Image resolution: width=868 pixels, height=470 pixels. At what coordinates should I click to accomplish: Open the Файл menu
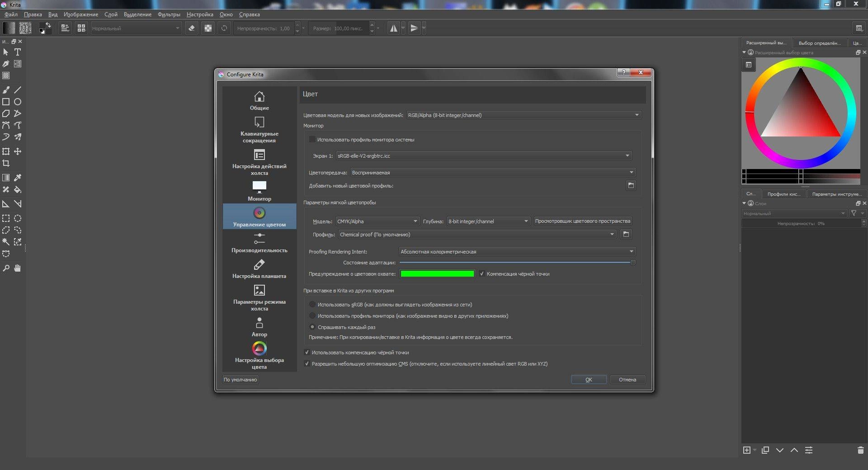click(11, 14)
